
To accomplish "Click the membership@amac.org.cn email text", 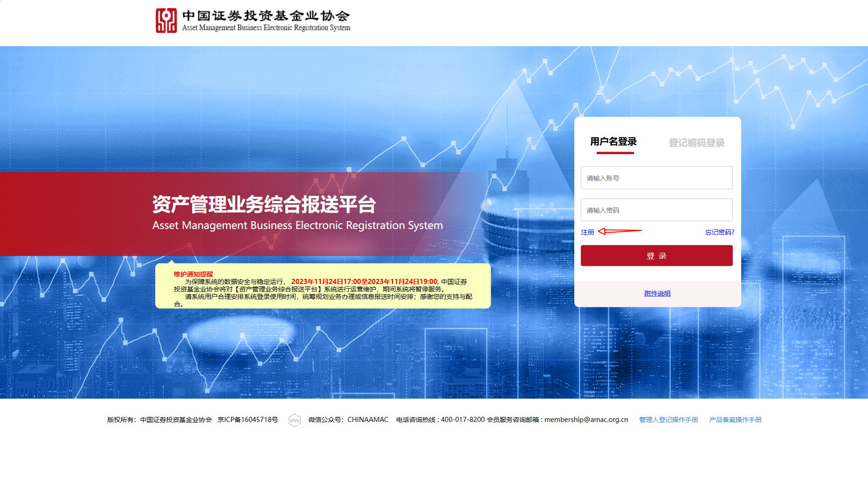I will (x=586, y=420).
